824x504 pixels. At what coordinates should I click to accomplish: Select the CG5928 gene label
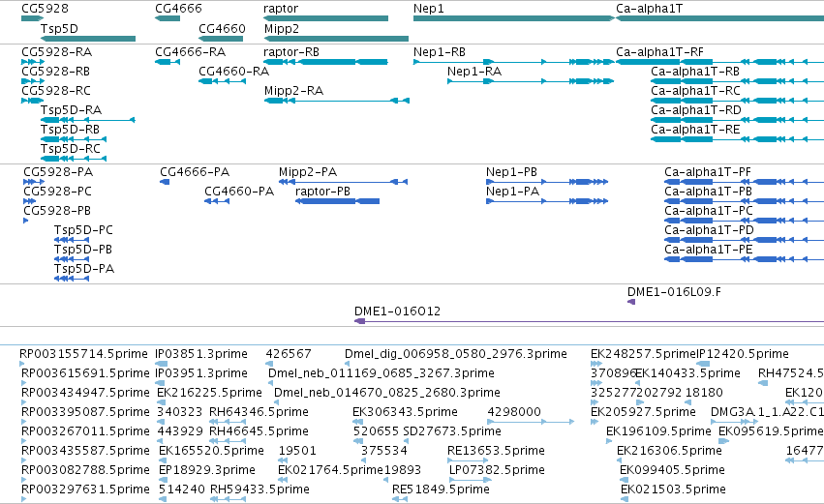coord(45,9)
